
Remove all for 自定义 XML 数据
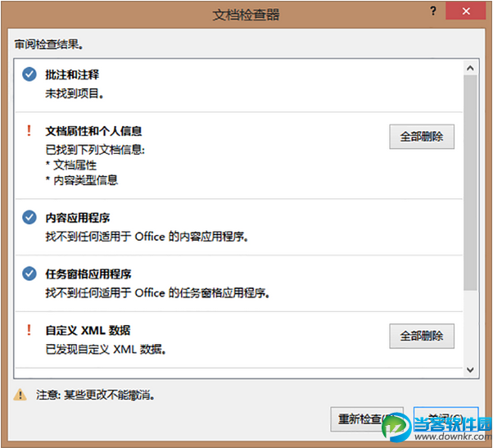tap(422, 336)
